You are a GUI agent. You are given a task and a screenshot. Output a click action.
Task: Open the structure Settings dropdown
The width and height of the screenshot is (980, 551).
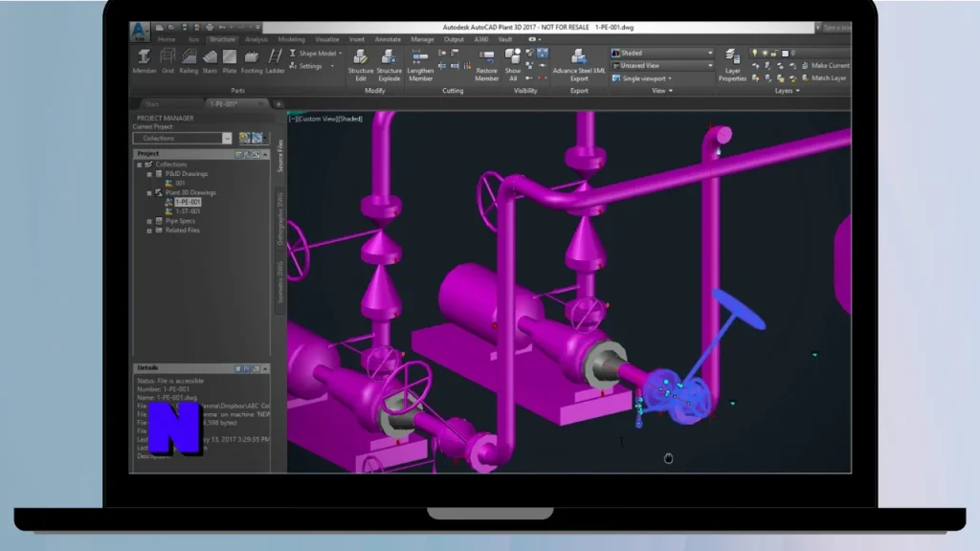pos(311,66)
